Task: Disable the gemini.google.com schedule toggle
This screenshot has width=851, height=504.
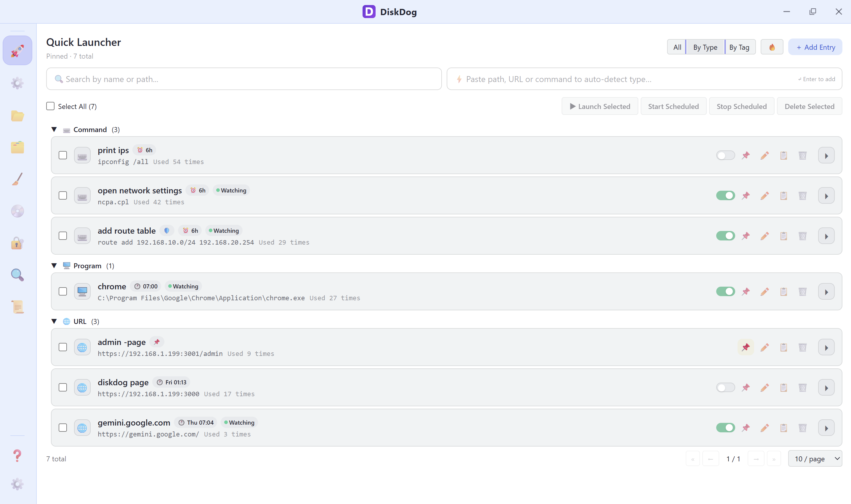Action: 725,428
